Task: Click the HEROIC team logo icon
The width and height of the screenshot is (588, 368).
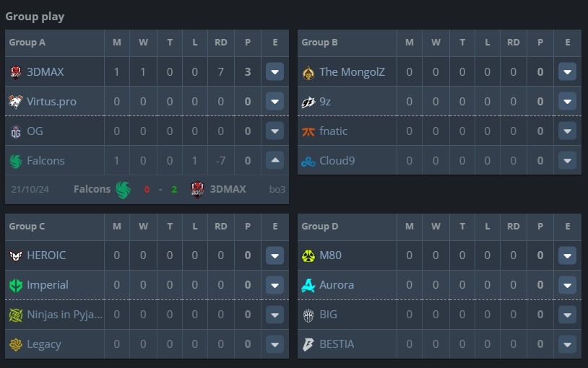Action: click(x=16, y=255)
